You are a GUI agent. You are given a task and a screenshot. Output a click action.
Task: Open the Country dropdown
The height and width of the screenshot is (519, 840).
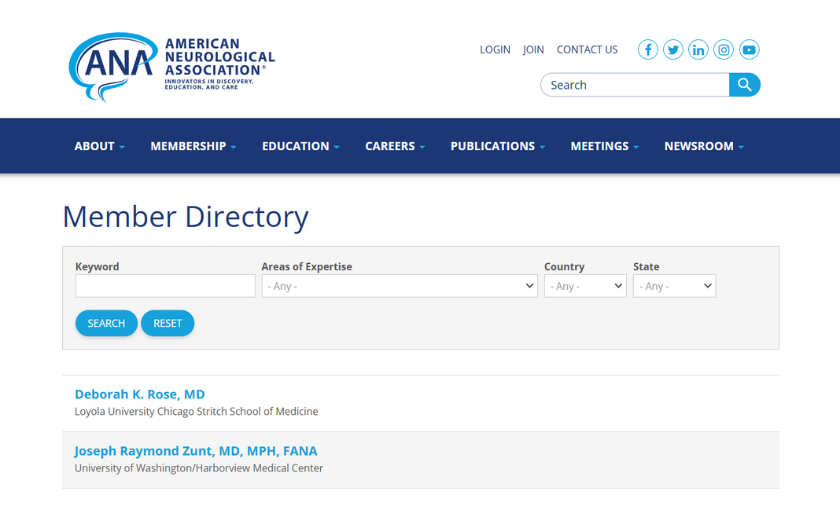coord(585,286)
